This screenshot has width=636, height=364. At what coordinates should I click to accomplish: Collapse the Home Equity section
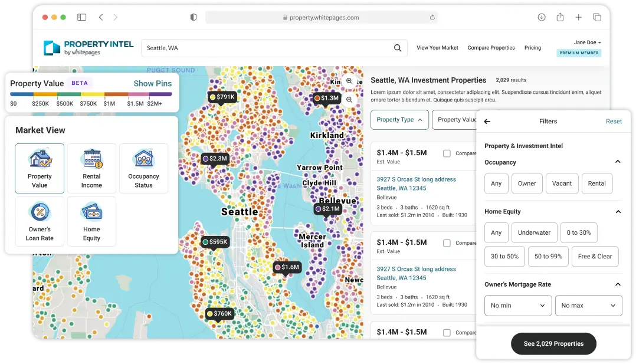pyautogui.click(x=618, y=211)
